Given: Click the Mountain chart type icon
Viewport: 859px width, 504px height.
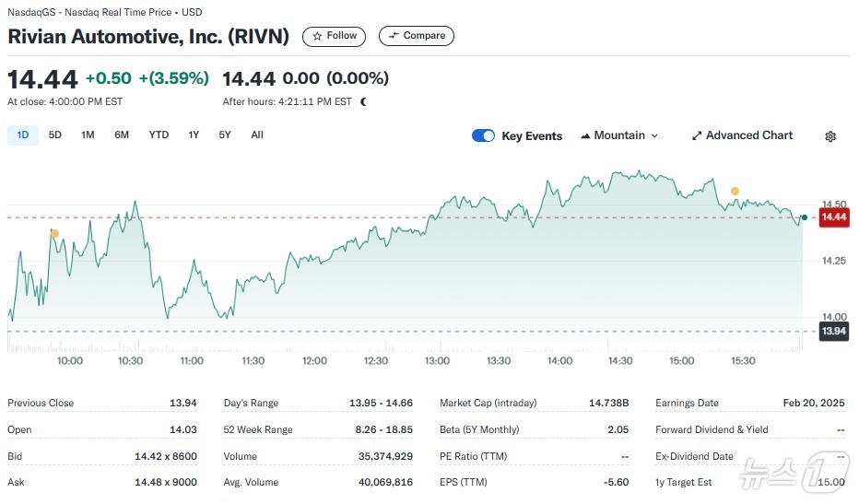Looking at the screenshot, I should (x=585, y=135).
